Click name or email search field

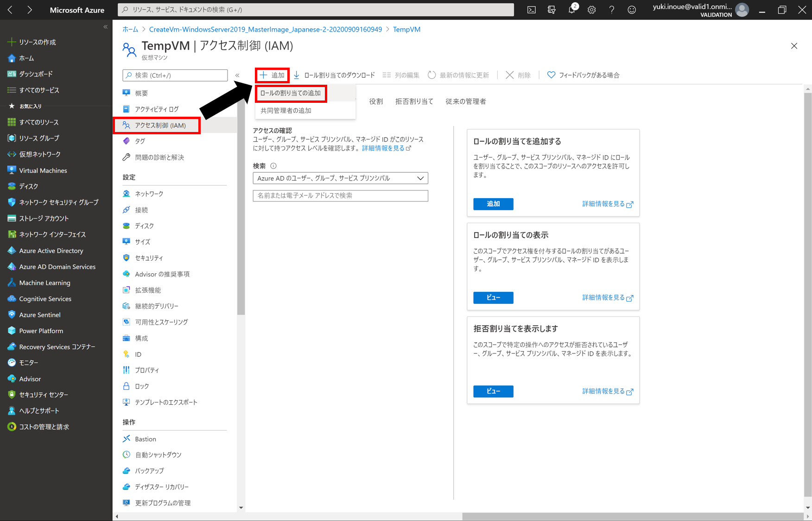[341, 196]
